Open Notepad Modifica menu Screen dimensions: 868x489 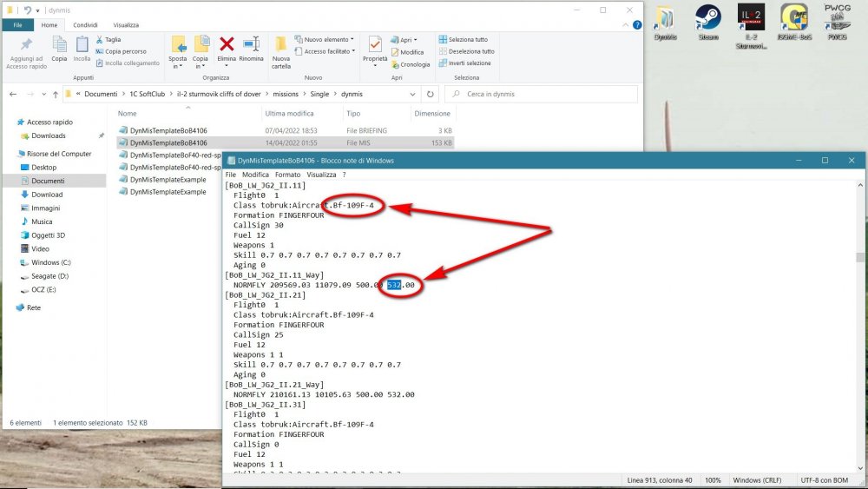point(255,175)
